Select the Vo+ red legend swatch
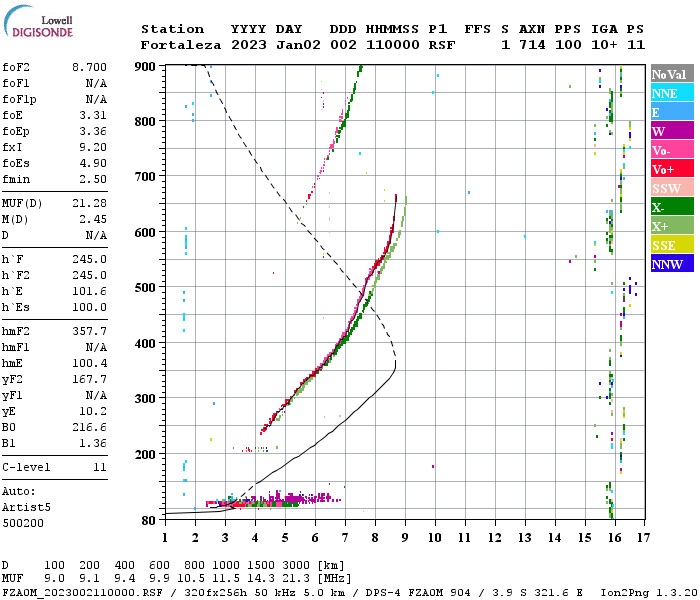The width and height of the screenshot is (700, 600). tap(672, 169)
